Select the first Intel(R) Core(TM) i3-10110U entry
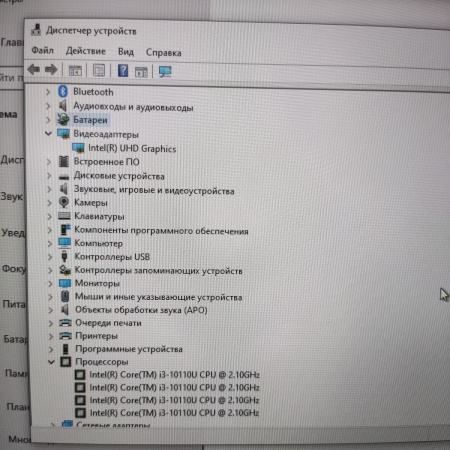Screen dimensions: 450x450 point(174,375)
